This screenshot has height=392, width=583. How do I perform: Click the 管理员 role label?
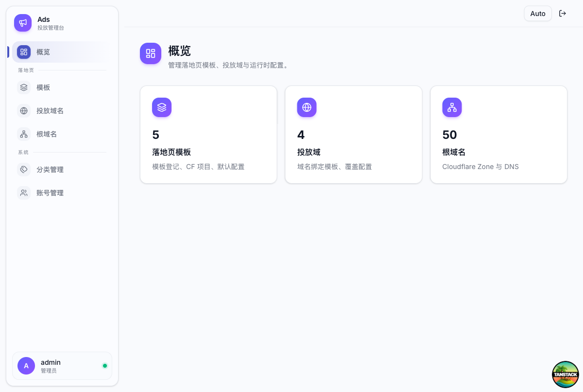click(49, 371)
